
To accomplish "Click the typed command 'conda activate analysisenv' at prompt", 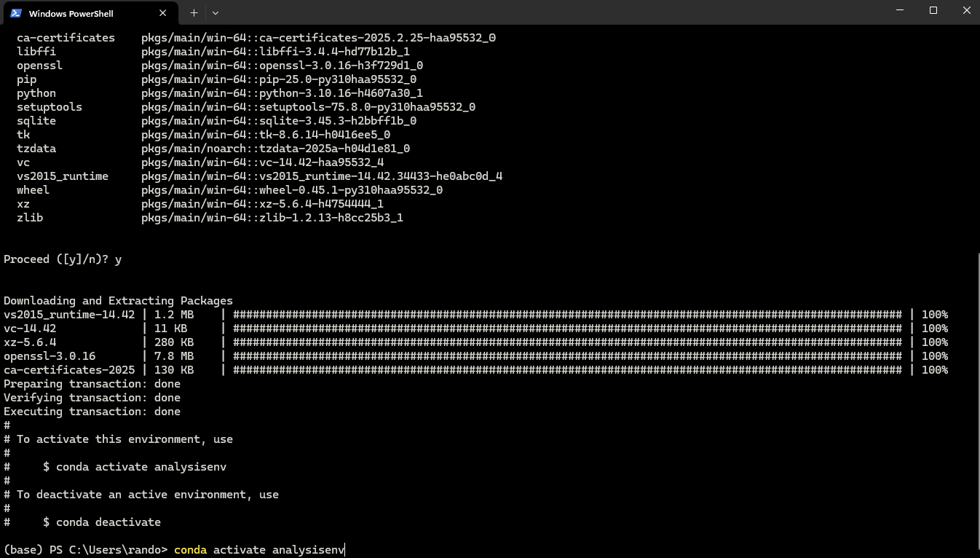I will click(x=258, y=549).
